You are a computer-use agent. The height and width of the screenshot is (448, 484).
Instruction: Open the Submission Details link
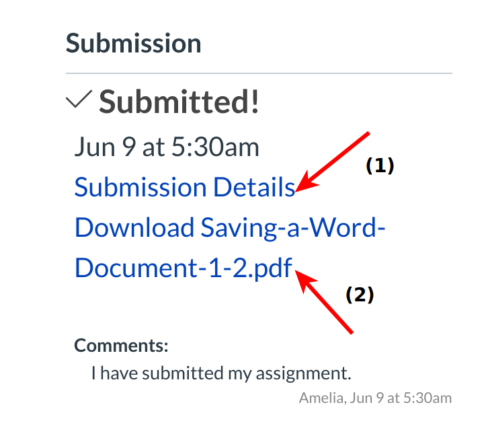coord(184,187)
